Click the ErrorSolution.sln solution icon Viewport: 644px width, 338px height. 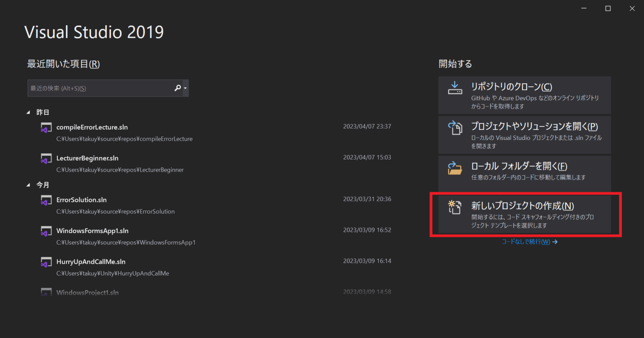click(46, 200)
